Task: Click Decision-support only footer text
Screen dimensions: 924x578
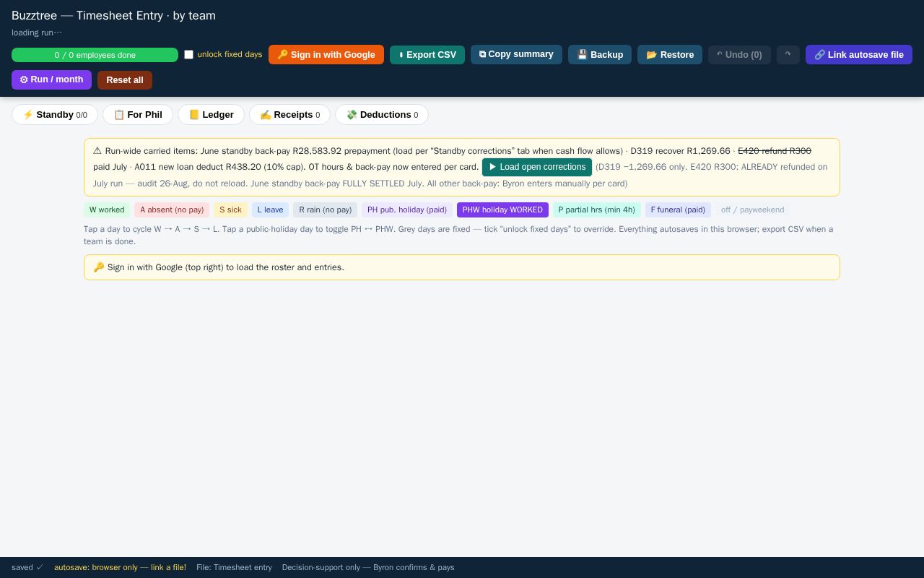Action: click(x=368, y=567)
